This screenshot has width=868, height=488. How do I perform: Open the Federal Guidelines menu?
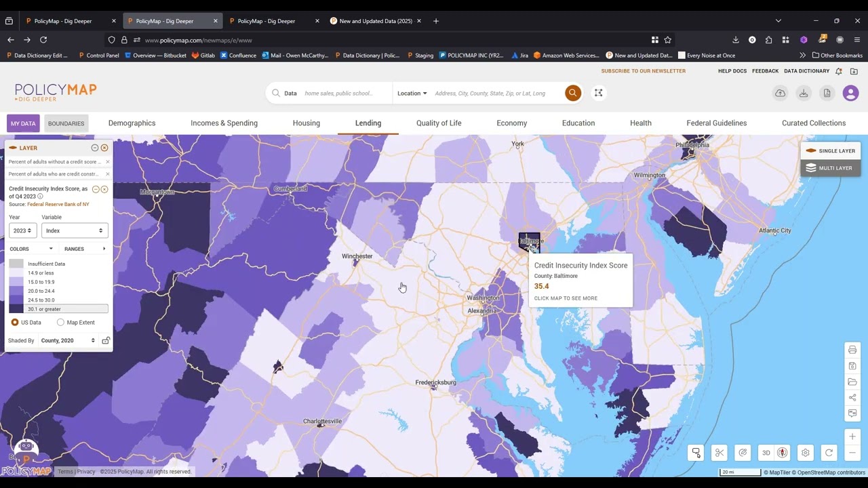pos(717,123)
